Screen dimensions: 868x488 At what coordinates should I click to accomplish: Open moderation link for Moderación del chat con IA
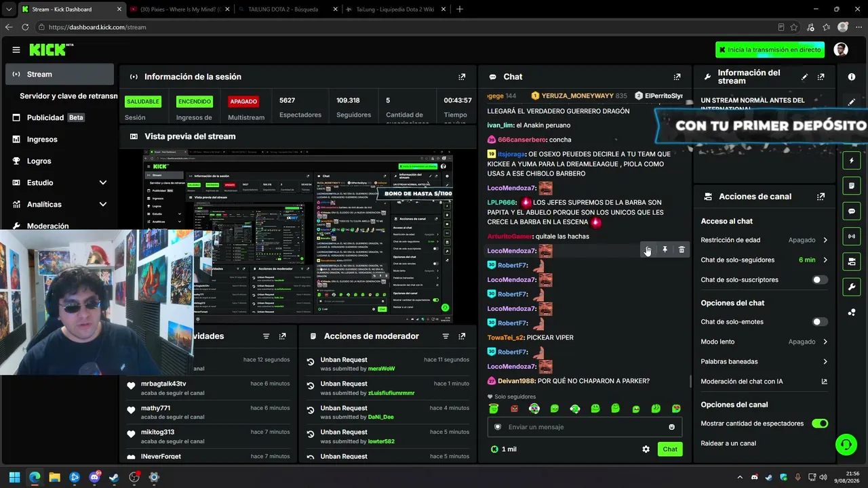pos(824,382)
